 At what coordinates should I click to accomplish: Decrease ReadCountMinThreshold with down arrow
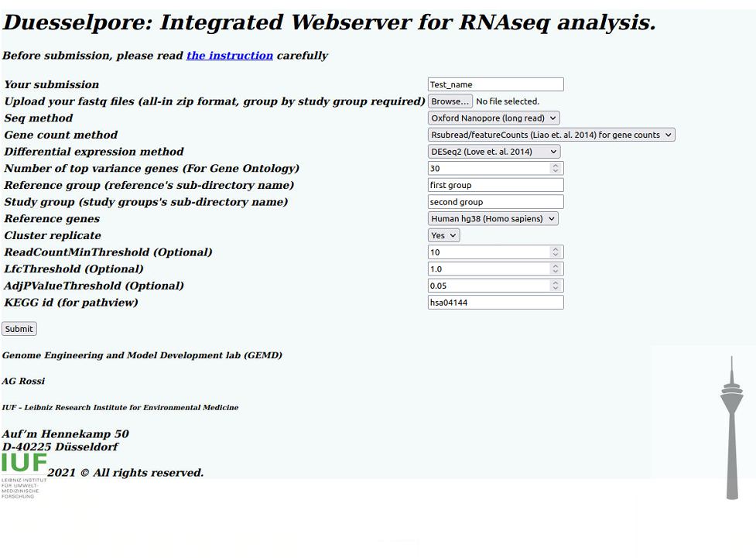coord(556,255)
